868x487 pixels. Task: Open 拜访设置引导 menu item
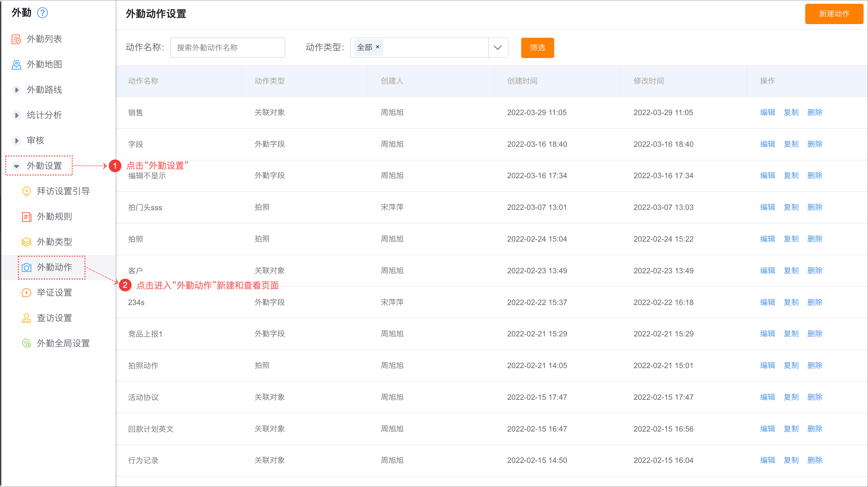pyautogui.click(x=63, y=191)
